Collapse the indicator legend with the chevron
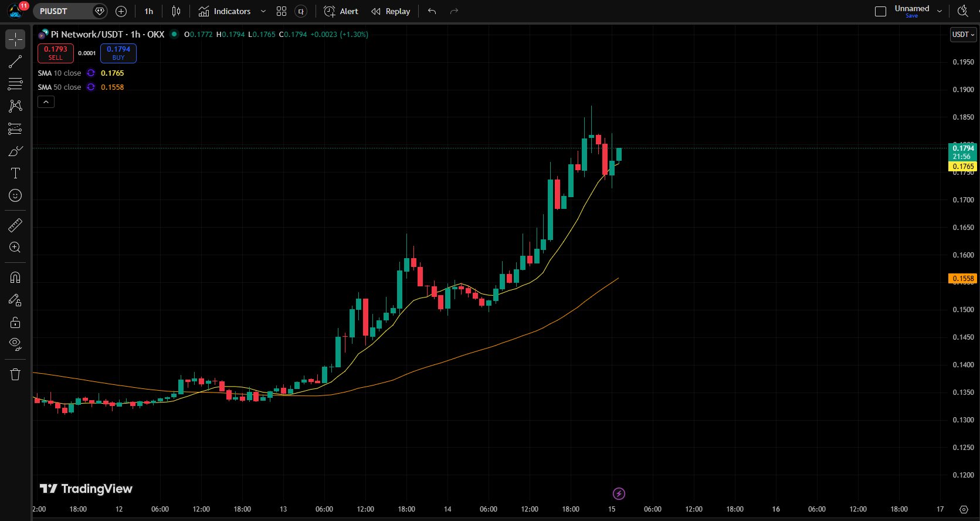Viewport: 980px width, 521px height. [46, 102]
